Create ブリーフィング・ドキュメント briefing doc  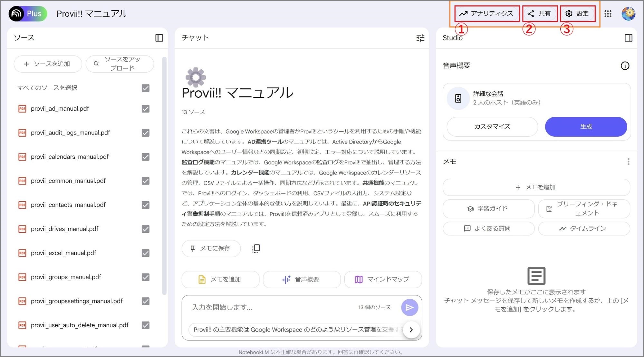coord(584,209)
